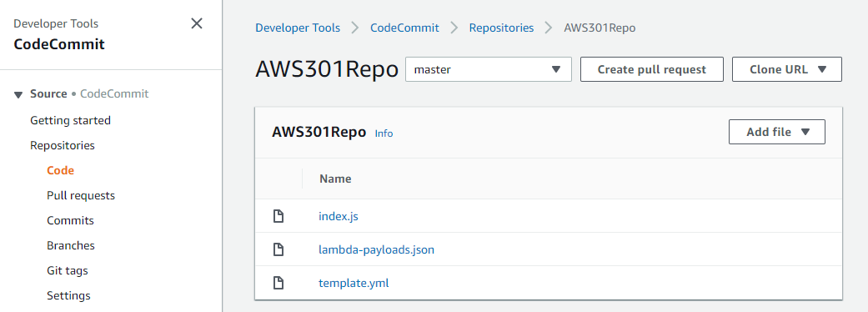Image resolution: width=868 pixels, height=312 pixels.
Task: Click the Info link next to AWS301Repo
Action: tap(384, 133)
